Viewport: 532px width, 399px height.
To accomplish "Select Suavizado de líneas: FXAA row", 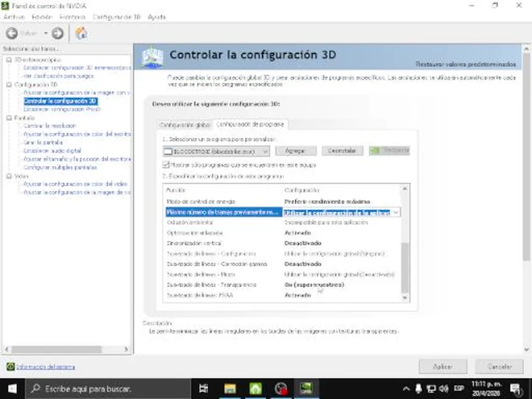I will tap(282, 295).
